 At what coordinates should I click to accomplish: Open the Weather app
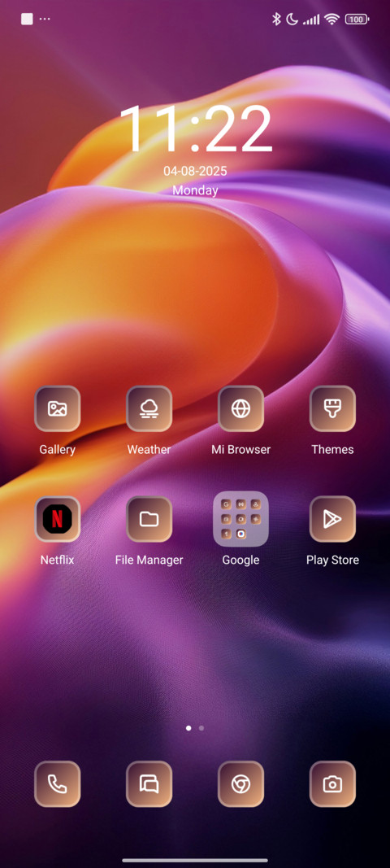click(x=149, y=408)
